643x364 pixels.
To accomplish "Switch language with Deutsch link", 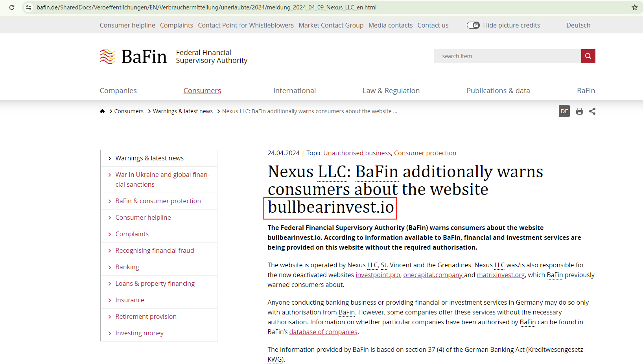I will (579, 25).
